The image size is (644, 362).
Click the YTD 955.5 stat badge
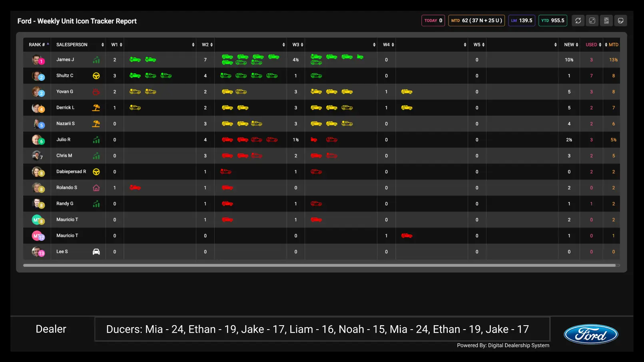click(x=553, y=20)
